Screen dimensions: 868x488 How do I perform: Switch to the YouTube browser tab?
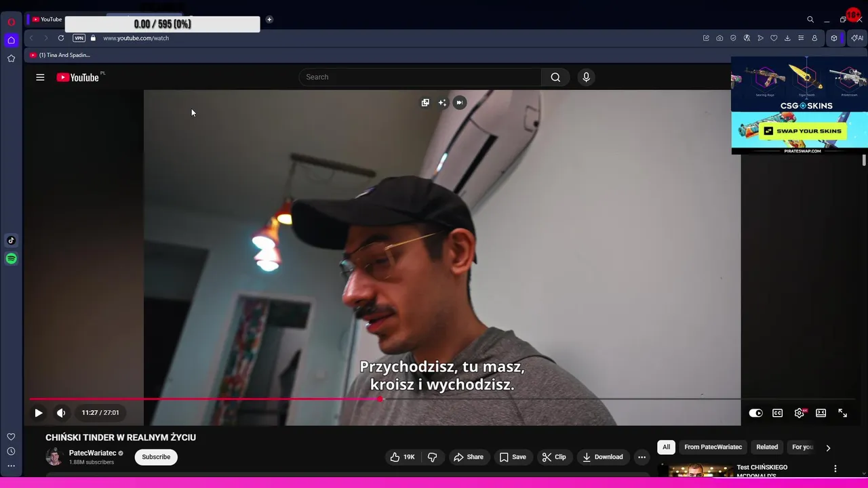click(46, 20)
